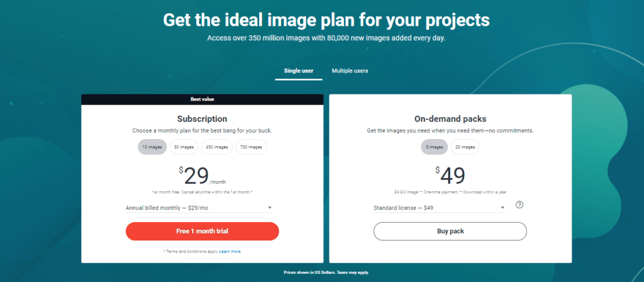Click the Subscription card heading
Image resolution: width=644 pixels, height=282 pixels.
[x=202, y=118]
